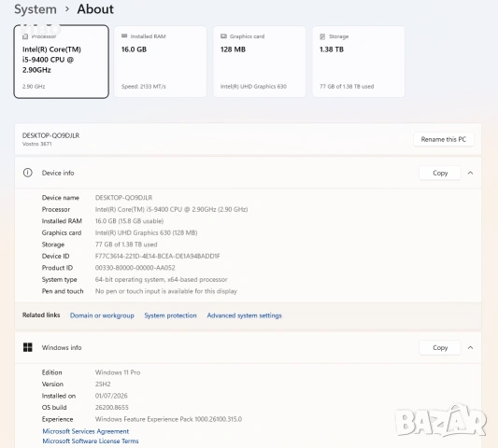The width and height of the screenshot is (498, 448).
Task: Collapse the Device info section chevron
Action: click(470, 173)
